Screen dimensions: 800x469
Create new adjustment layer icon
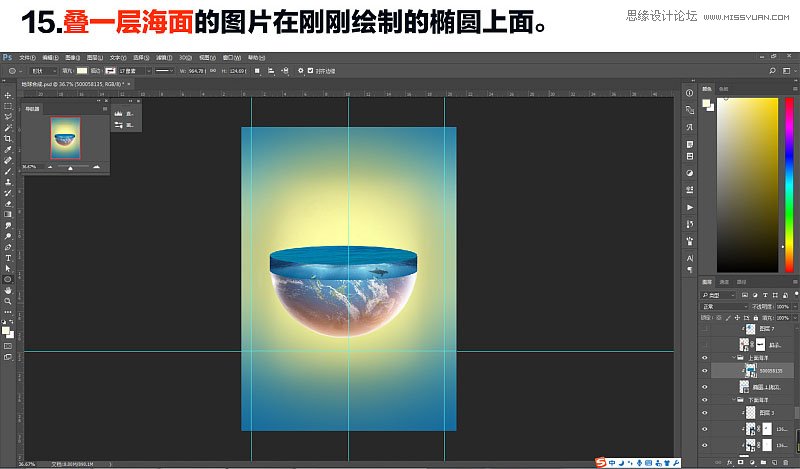click(752, 462)
